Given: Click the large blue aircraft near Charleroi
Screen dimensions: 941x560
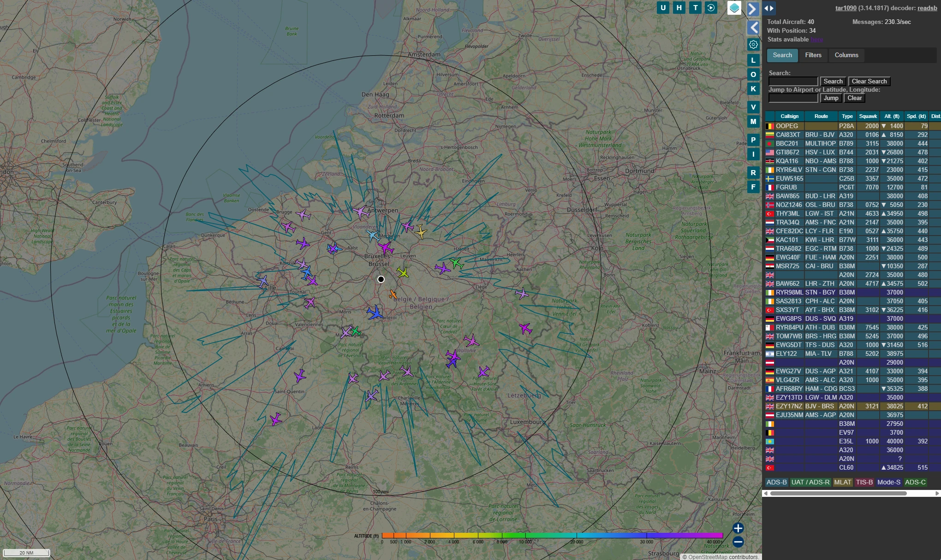Looking at the screenshot, I should tap(375, 312).
